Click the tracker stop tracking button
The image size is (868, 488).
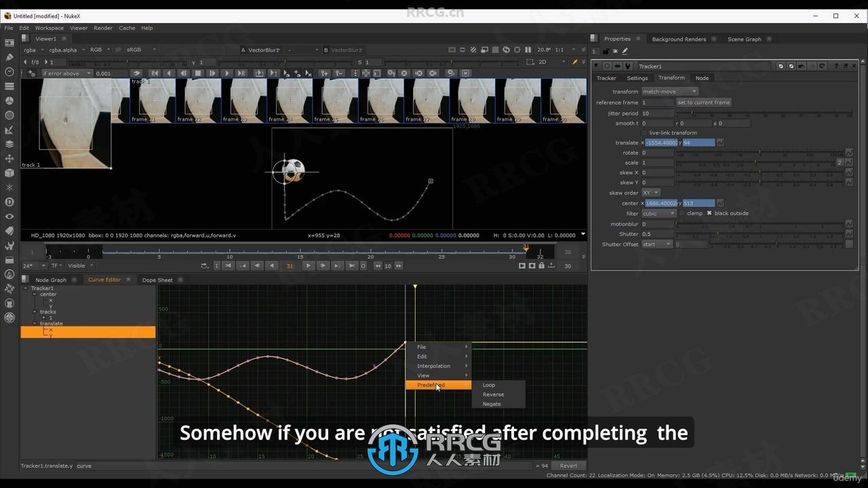[198, 73]
